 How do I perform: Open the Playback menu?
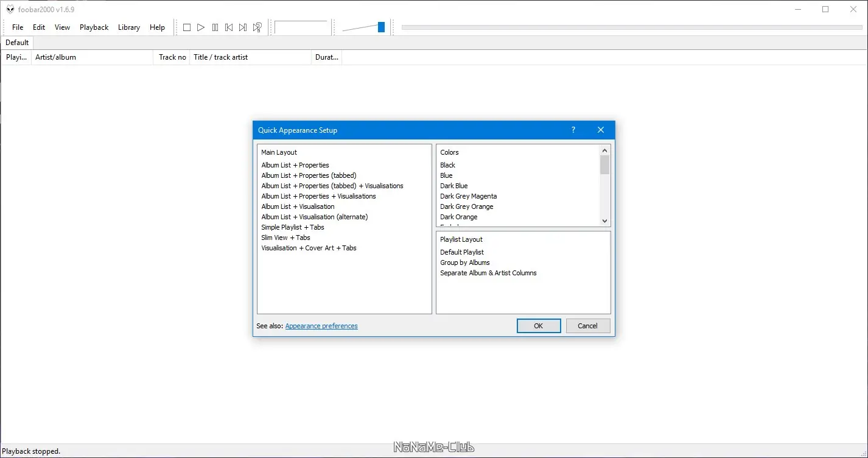coord(94,27)
